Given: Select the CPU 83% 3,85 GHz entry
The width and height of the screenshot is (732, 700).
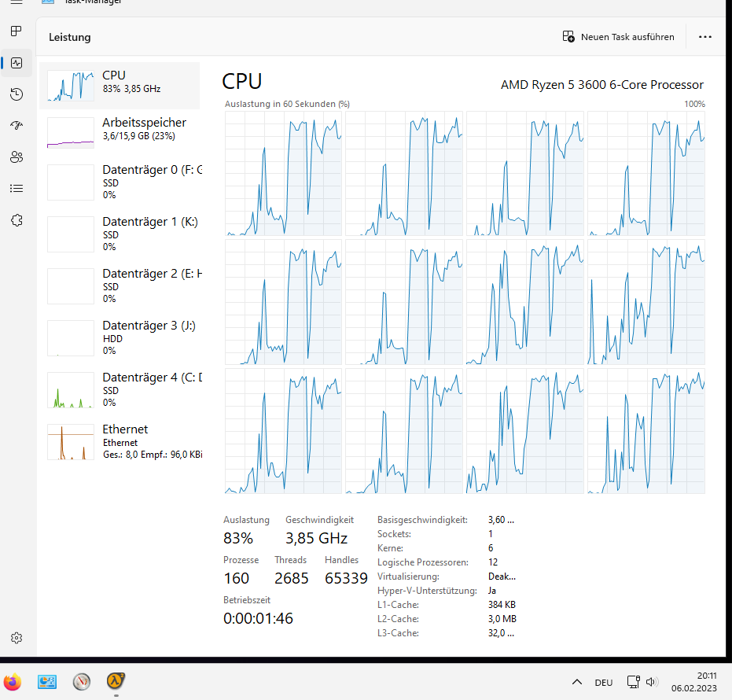Looking at the screenshot, I should point(120,86).
